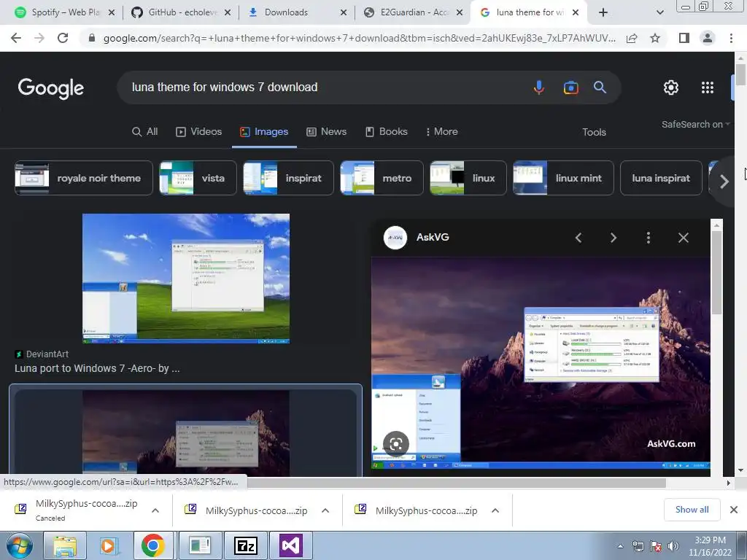Screen dimensions: 747x560
Task: Click the Chrome address bar URL
Action: 359,38
